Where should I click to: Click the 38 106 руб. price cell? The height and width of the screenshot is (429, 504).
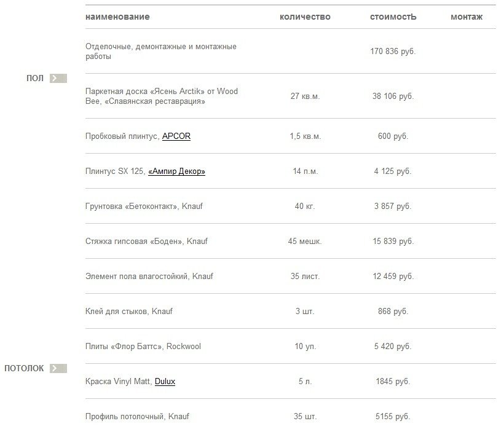pyautogui.click(x=393, y=96)
